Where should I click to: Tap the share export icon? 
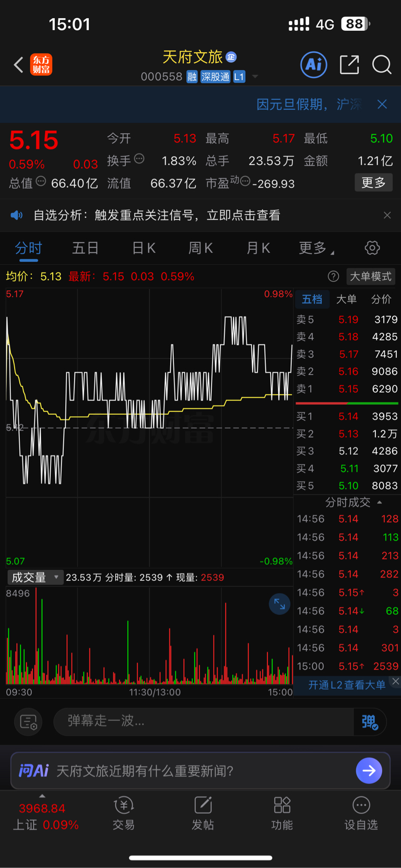tap(349, 65)
